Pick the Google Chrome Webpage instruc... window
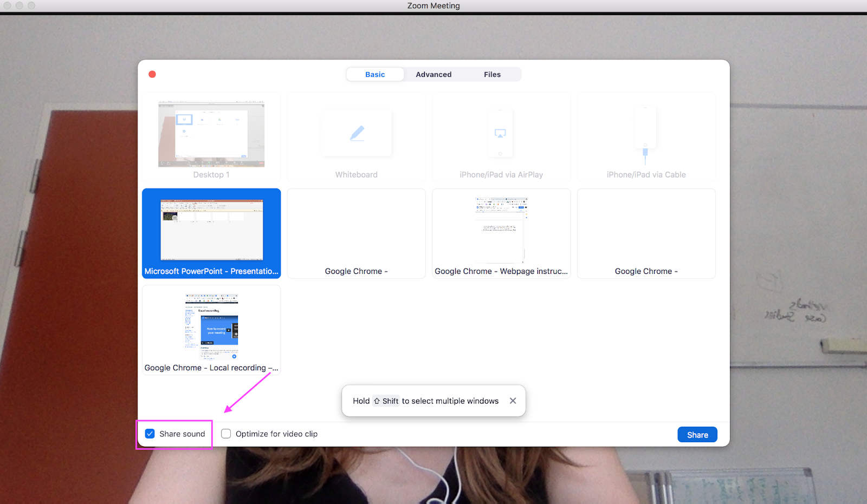Viewport: 867px width, 504px height. click(501, 233)
